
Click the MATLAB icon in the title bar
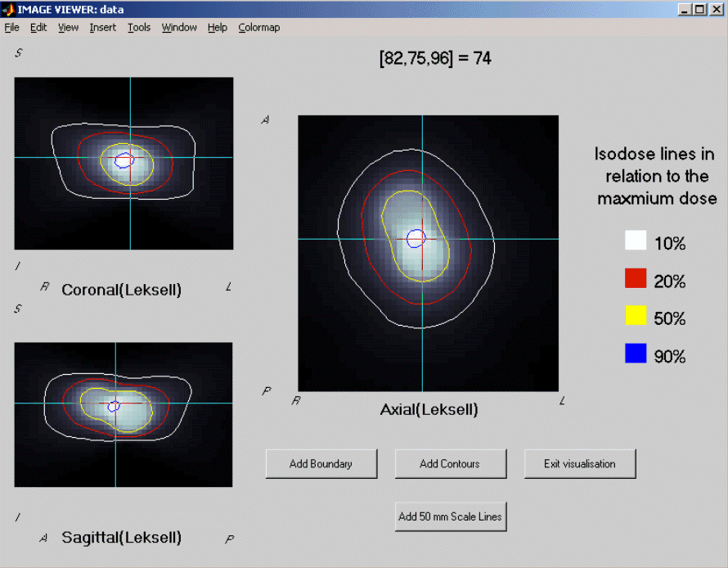(x=7, y=9)
